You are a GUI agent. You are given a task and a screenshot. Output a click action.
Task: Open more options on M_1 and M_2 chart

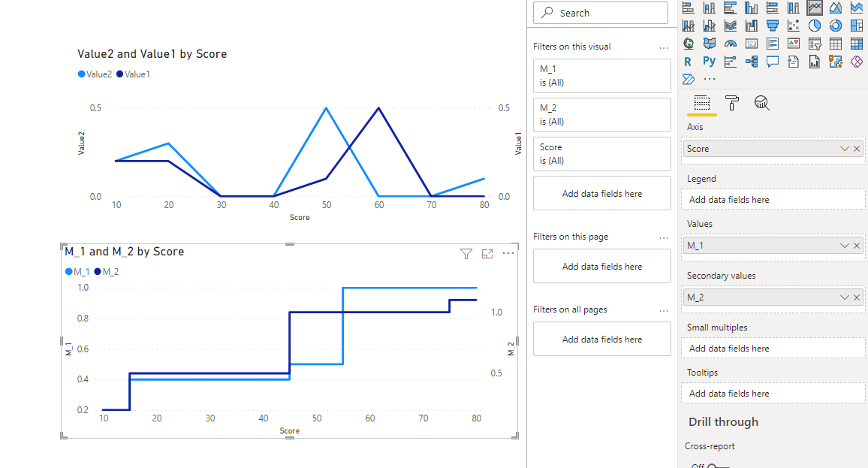click(508, 253)
